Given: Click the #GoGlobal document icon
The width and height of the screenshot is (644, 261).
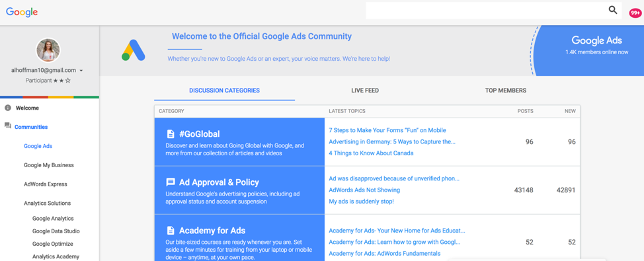Looking at the screenshot, I should click(x=171, y=134).
